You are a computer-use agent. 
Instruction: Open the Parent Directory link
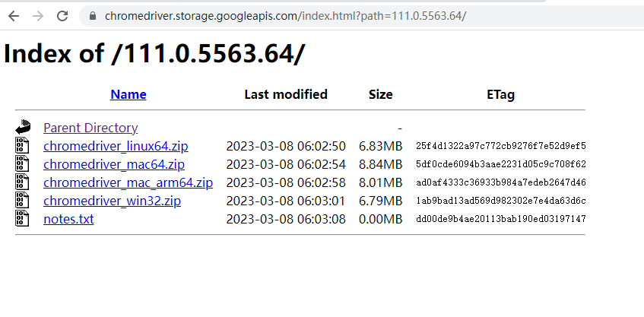tap(90, 128)
